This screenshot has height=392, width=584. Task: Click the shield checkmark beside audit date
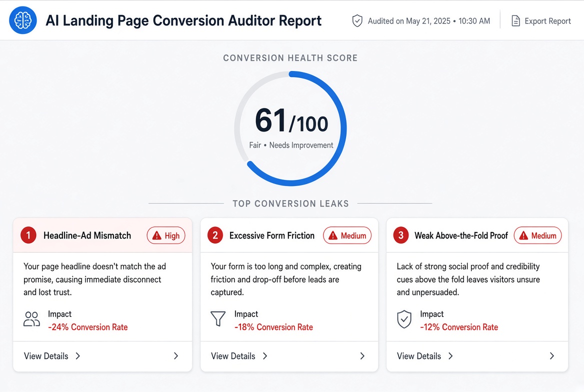357,21
